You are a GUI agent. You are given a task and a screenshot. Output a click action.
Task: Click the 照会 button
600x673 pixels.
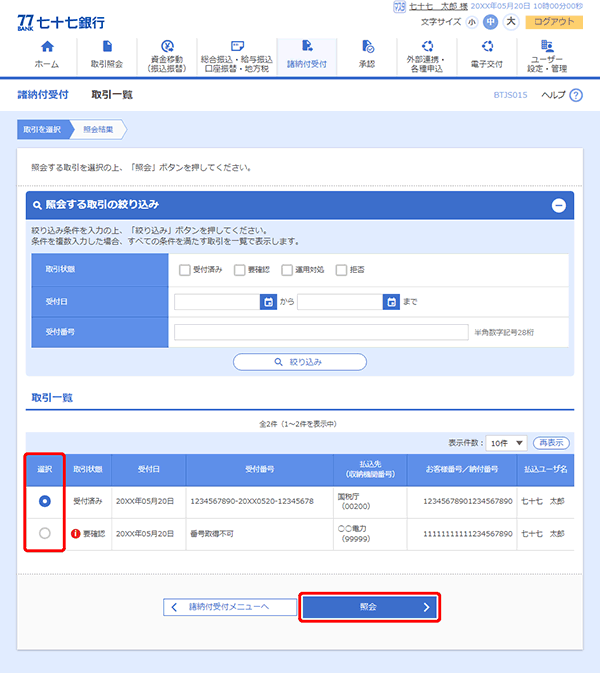click(x=369, y=607)
